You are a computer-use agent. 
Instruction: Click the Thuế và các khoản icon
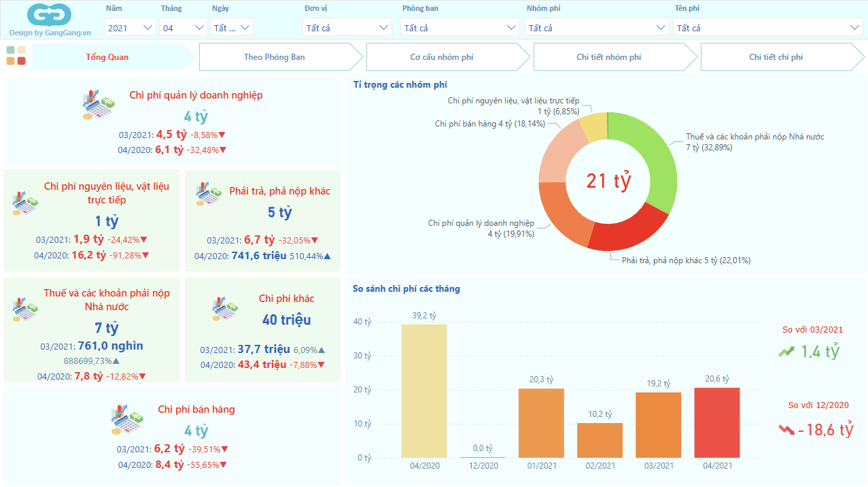26,308
